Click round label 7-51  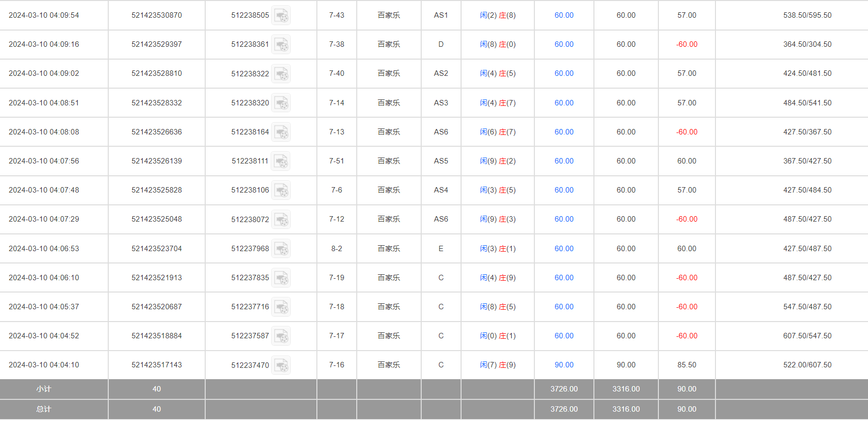337,161
